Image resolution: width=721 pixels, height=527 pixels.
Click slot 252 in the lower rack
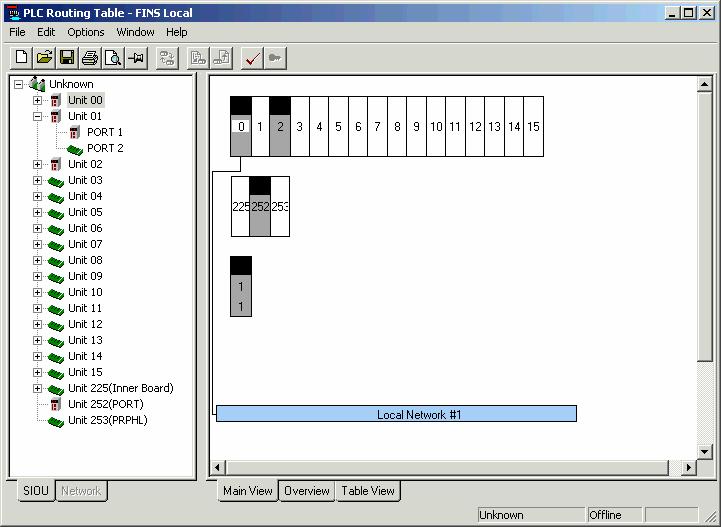[x=260, y=206]
